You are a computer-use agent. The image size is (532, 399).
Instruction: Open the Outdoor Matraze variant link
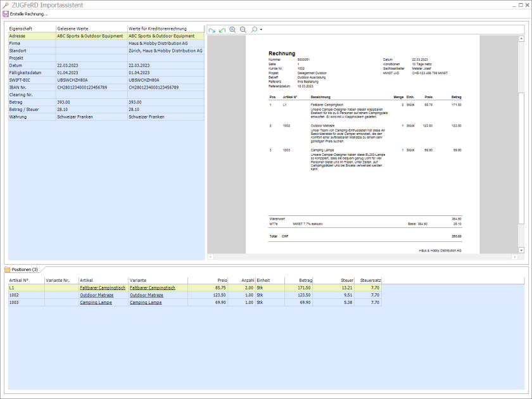pos(146,295)
